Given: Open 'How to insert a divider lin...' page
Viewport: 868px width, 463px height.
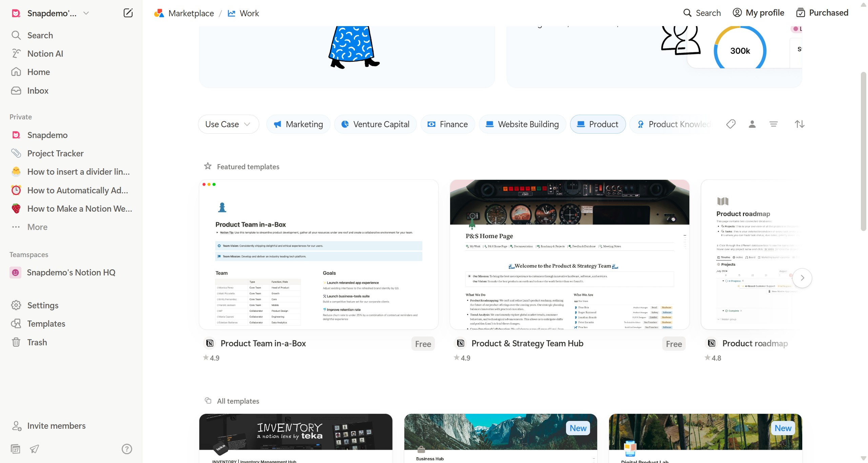Looking at the screenshot, I should pyautogui.click(x=71, y=172).
